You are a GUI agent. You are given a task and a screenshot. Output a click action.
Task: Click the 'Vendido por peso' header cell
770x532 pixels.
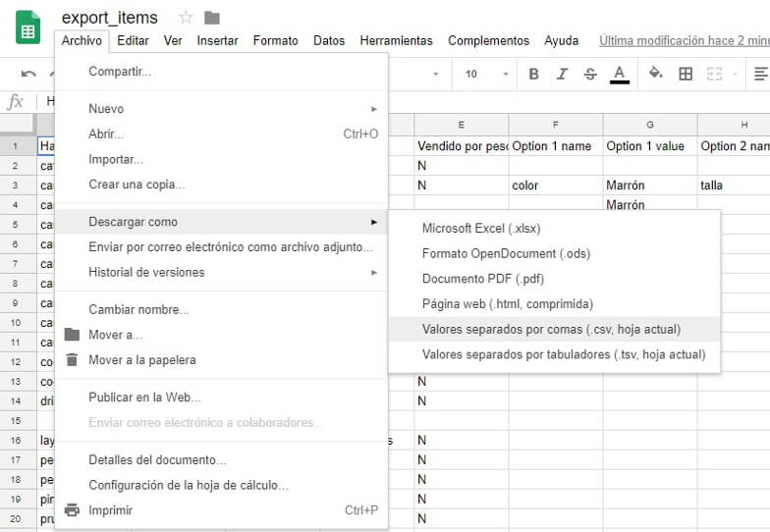(x=462, y=145)
